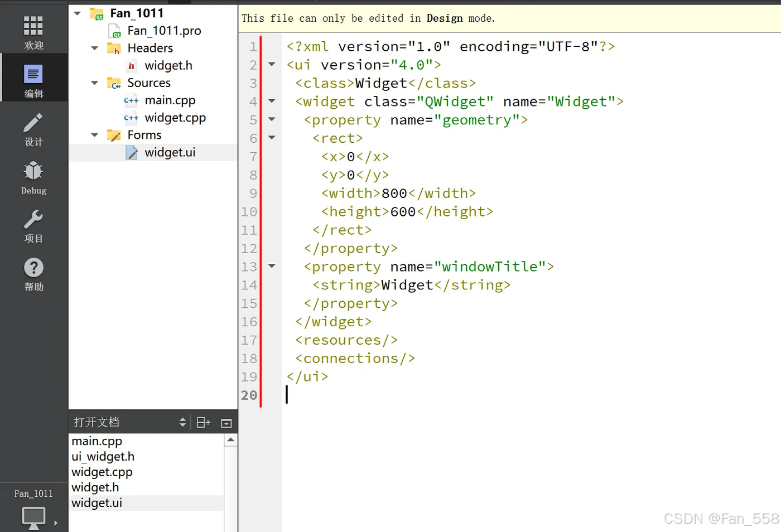Click the <height>600</height> line
The width and height of the screenshot is (781, 532).
tap(407, 212)
